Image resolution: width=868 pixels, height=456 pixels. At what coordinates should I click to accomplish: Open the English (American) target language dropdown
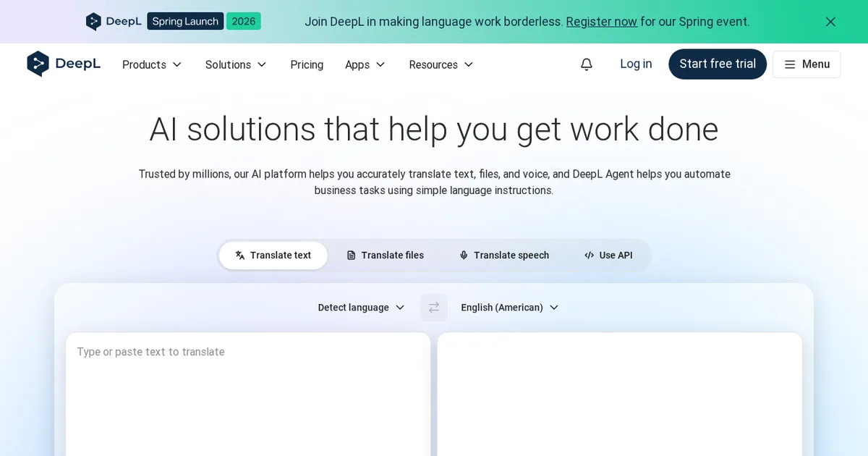tap(510, 308)
